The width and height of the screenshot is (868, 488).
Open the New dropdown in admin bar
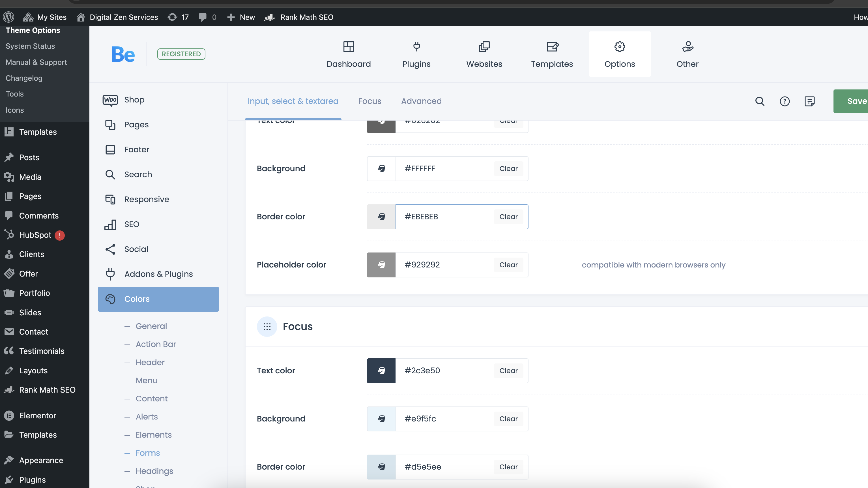241,17
